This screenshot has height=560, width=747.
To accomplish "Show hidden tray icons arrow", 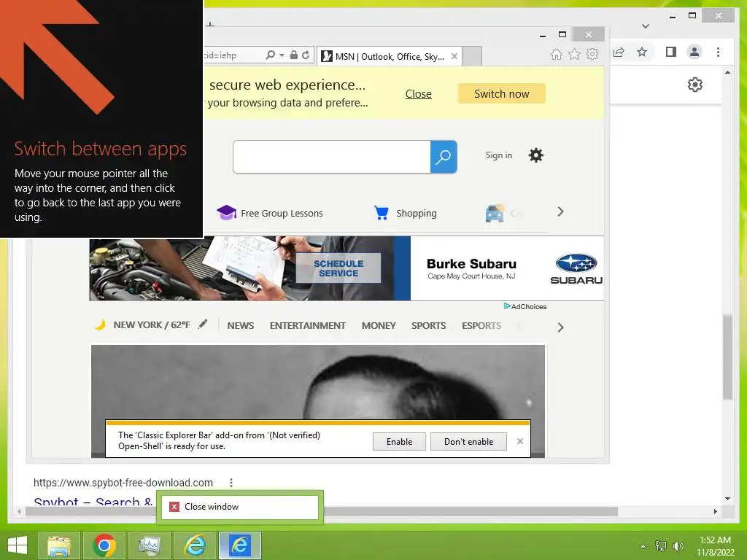I will 643,546.
